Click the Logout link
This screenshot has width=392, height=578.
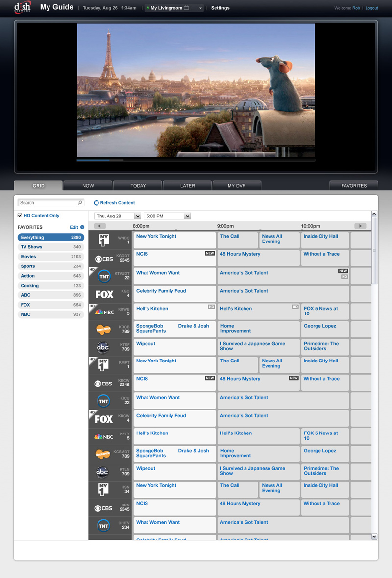pyautogui.click(x=371, y=8)
